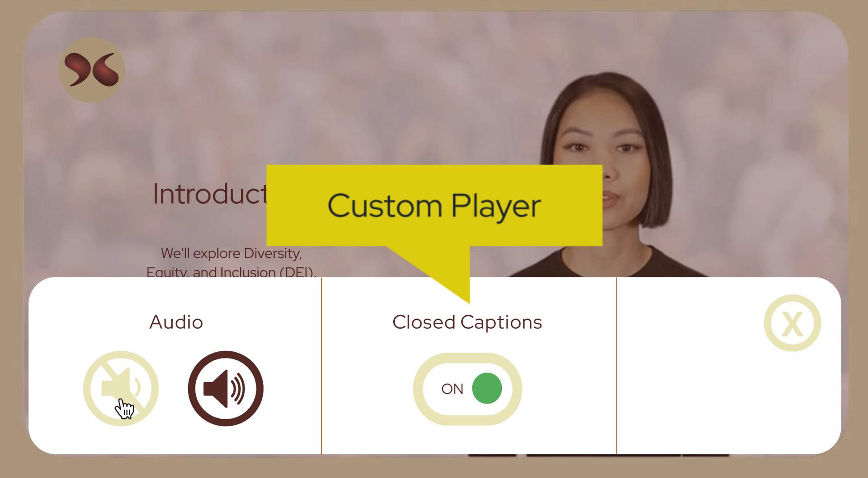Click the blurred crowd background above the title
This screenshot has width=868, height=478.
312,89
